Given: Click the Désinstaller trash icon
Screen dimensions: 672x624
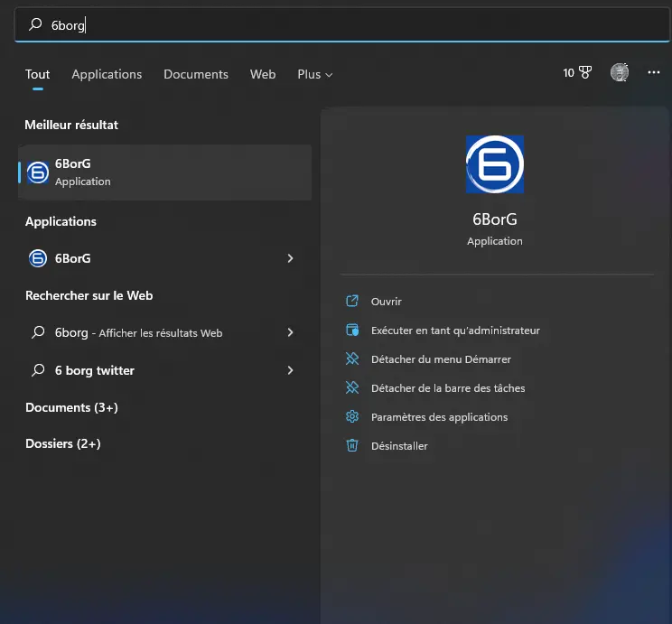Looking at the screenshot, I should (352, 446).
